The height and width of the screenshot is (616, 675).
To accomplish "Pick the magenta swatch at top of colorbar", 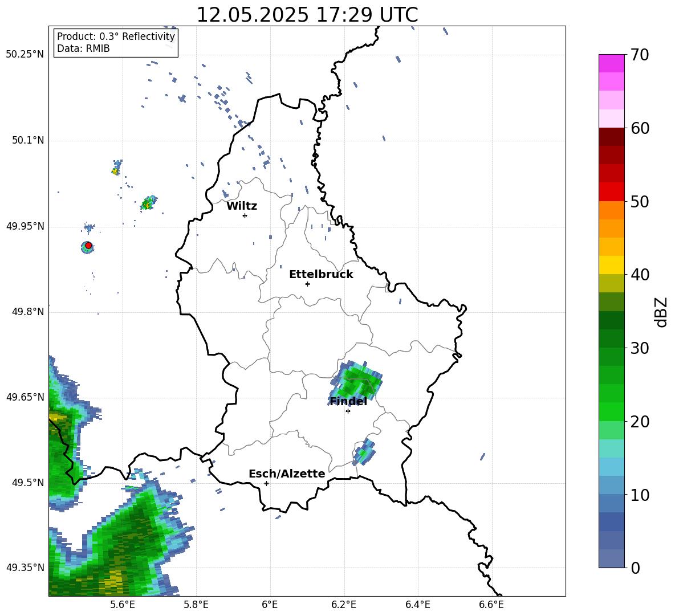I will point(611,63).
